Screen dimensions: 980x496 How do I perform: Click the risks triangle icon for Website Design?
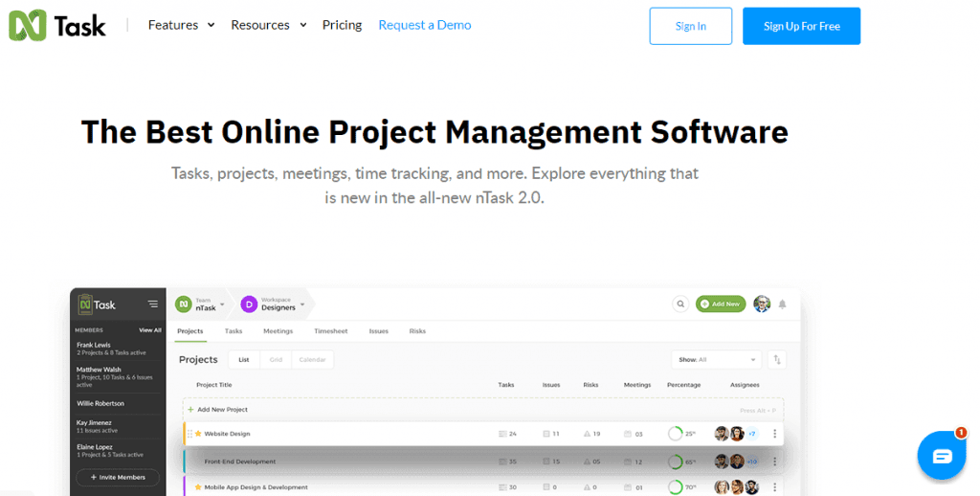pyautogui.click(x=587, y=434)
